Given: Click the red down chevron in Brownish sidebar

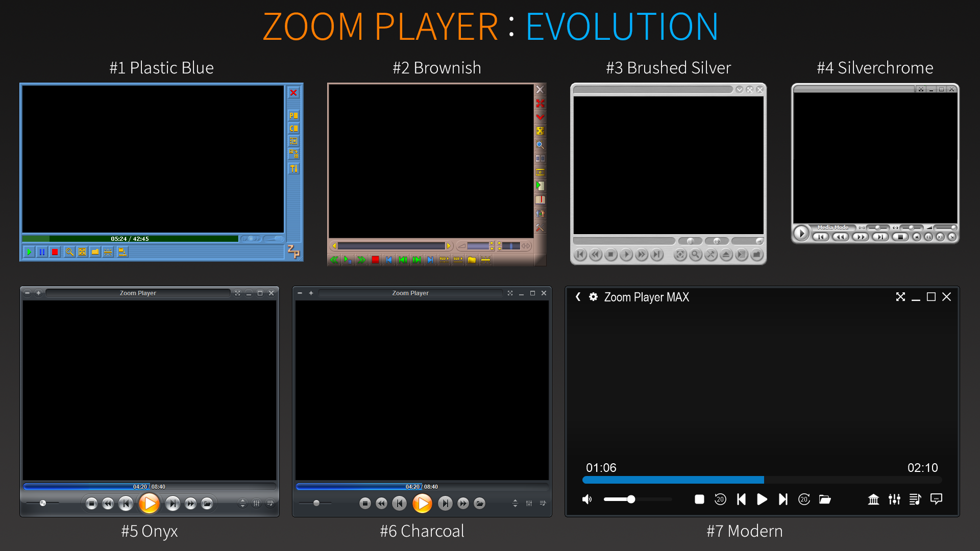Looking at the screenshot, I should pos(540,117).
